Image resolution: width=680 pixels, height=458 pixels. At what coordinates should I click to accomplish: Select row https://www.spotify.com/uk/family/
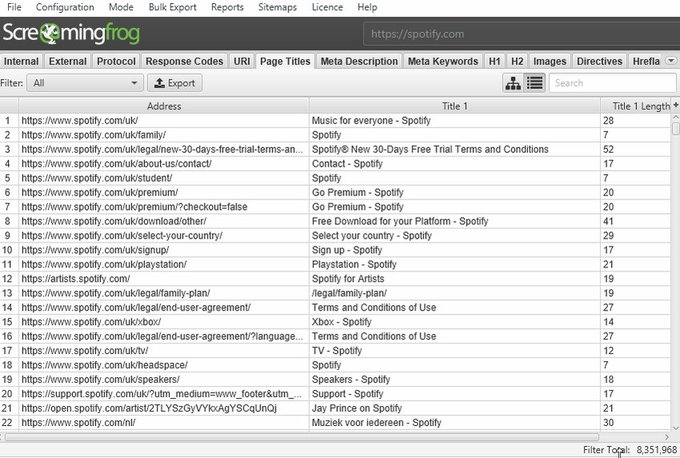pos(164,135)
